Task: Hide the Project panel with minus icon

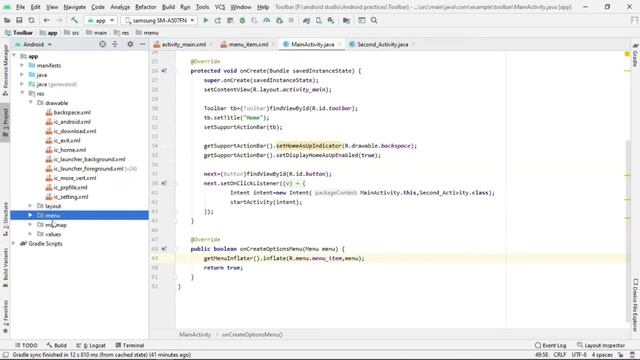Action: [142, 44]
